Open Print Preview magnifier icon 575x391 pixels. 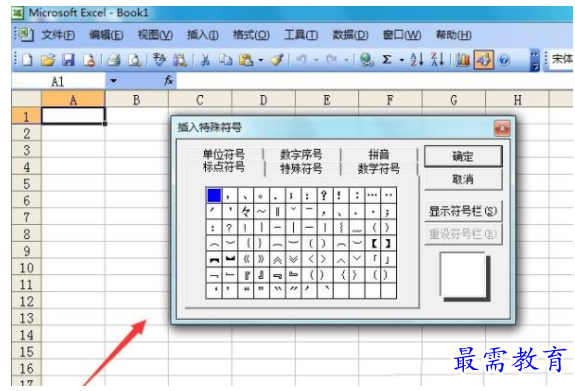[x=135, y=60]
